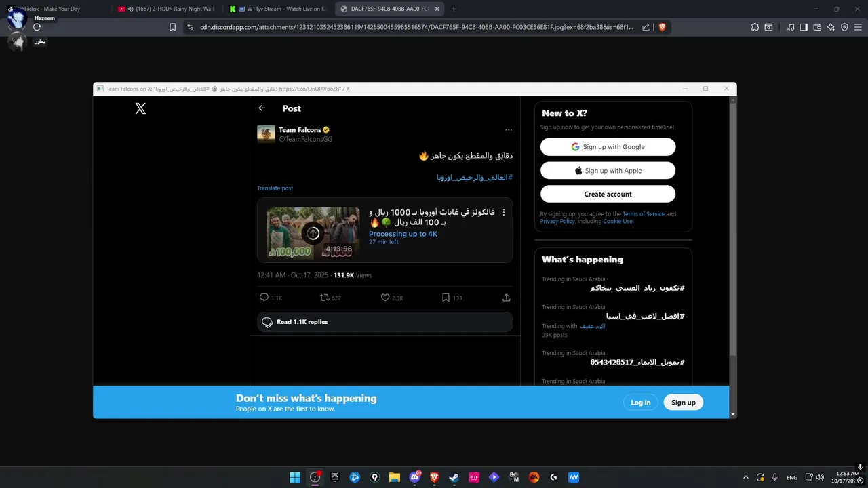This screenshot has height=488, width=868.
Task: Click the Create account button
Action: [608, 194]
